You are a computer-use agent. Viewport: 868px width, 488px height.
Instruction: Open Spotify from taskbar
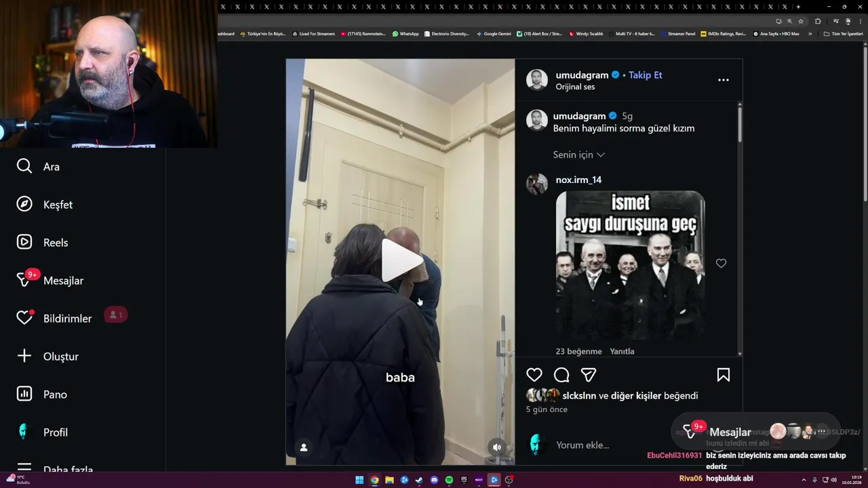tap(449, 480)
